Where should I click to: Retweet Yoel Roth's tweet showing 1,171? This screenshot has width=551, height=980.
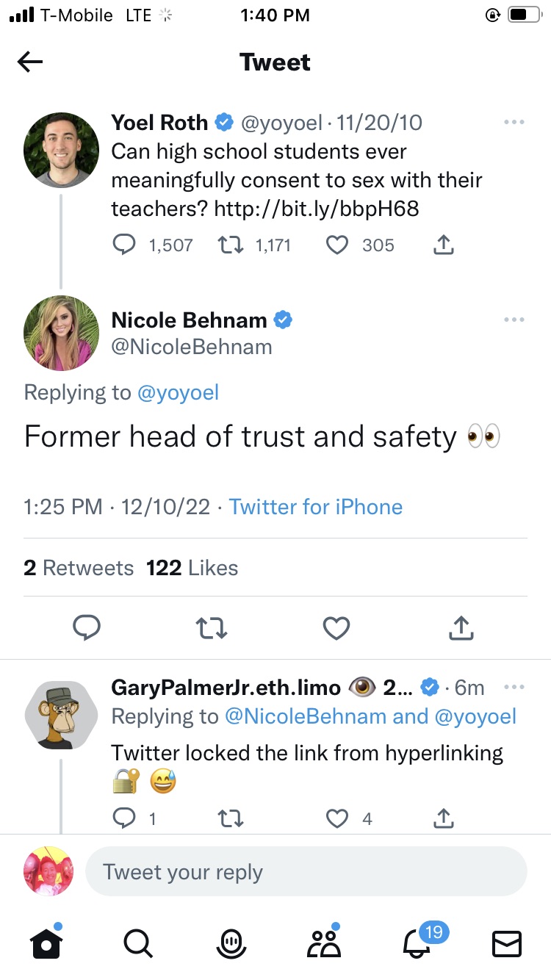231,245
